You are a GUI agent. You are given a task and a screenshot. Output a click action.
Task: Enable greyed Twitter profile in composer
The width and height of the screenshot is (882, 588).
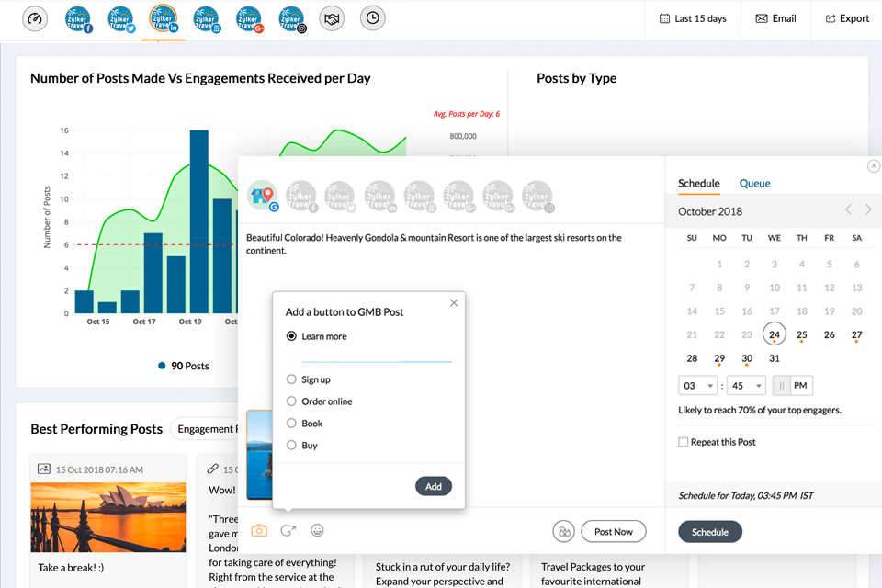tap(340, 197)
